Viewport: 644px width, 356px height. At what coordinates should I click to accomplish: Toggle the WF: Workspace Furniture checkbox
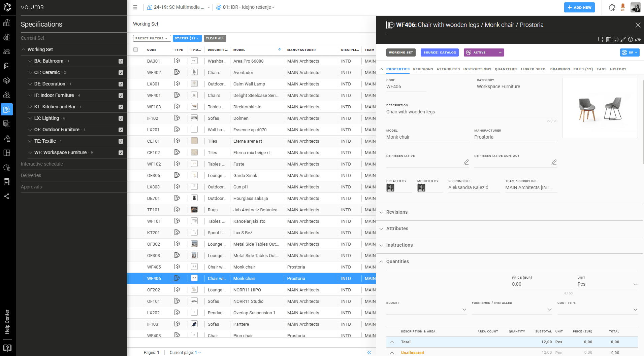121,153
